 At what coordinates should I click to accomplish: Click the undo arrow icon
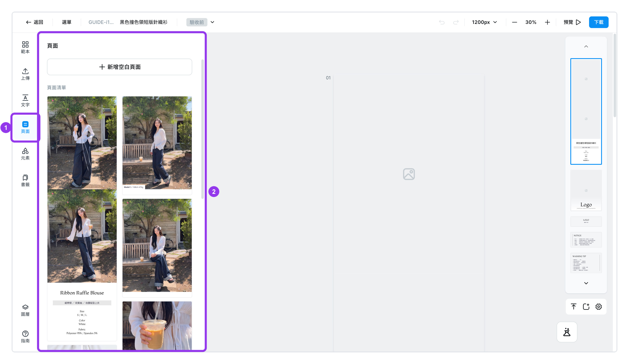(x=442, y=22)
